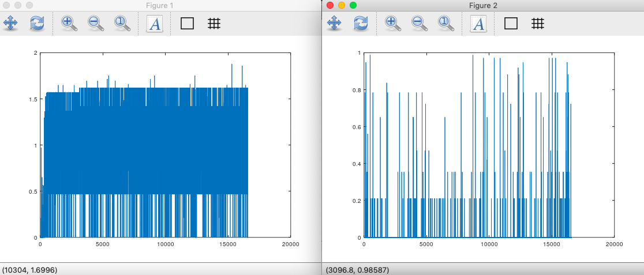Pick the insert text tool in Figure 1

coord(155,23)
